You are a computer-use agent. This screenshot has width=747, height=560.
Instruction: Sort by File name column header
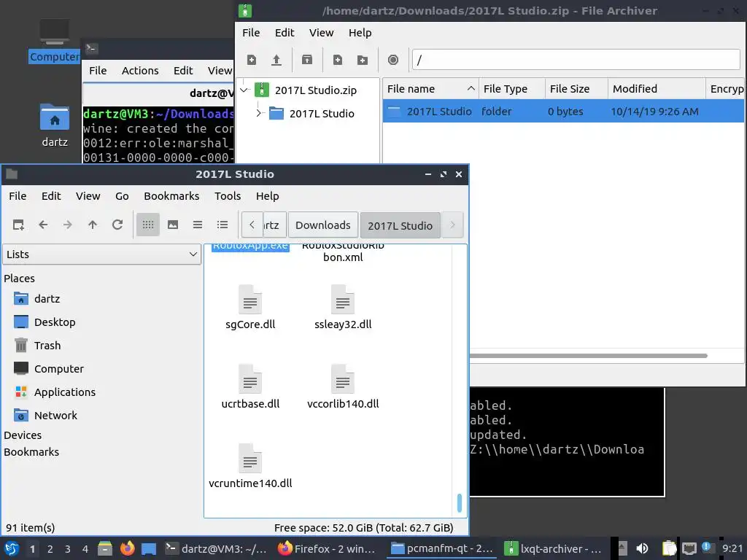click(x=430, y=89)
